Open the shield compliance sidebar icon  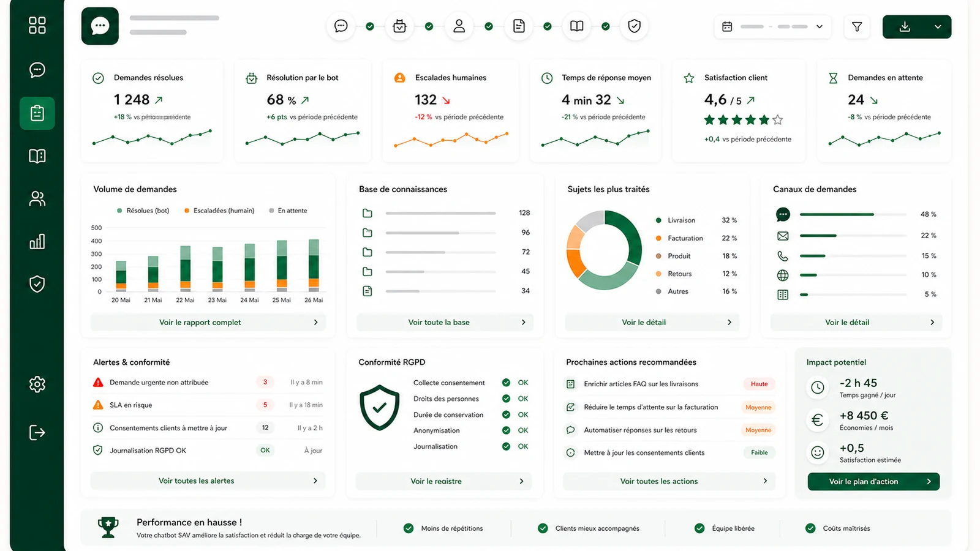click(37, 284)
